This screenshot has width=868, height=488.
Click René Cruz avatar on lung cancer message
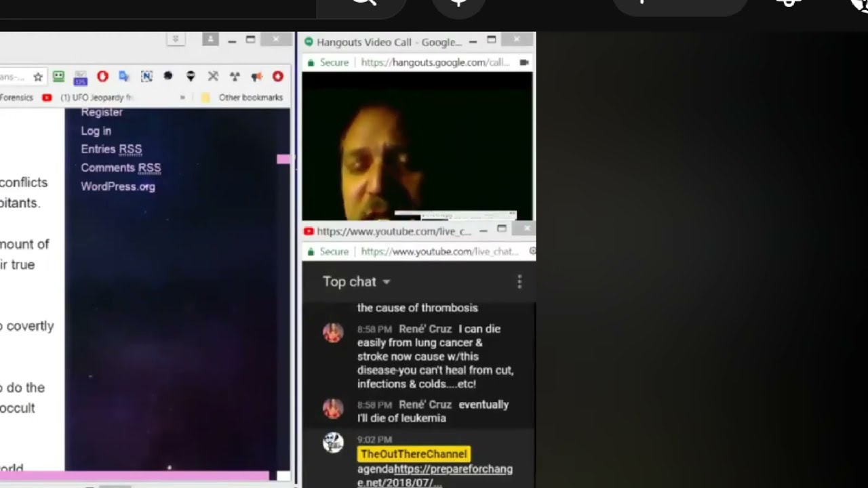pyautogui.click(x=333, y=333)
